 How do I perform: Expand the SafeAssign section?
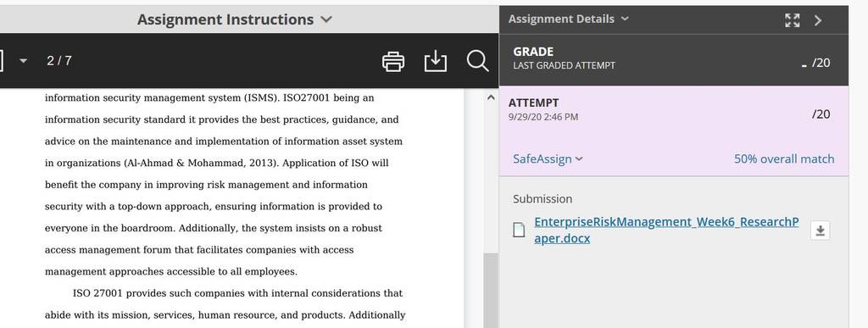pos(548,159)
